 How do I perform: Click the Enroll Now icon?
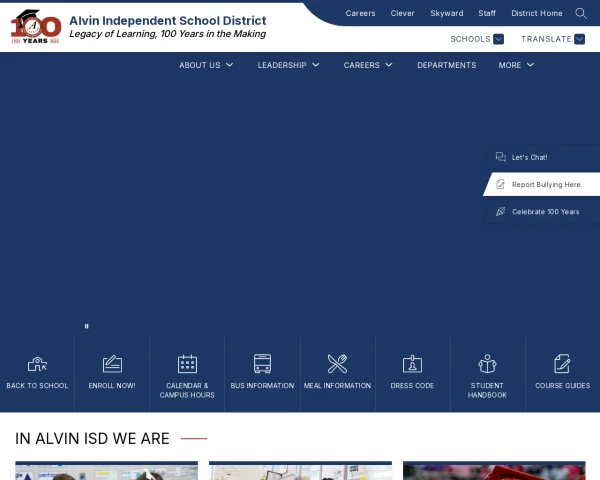pos(112,364)
